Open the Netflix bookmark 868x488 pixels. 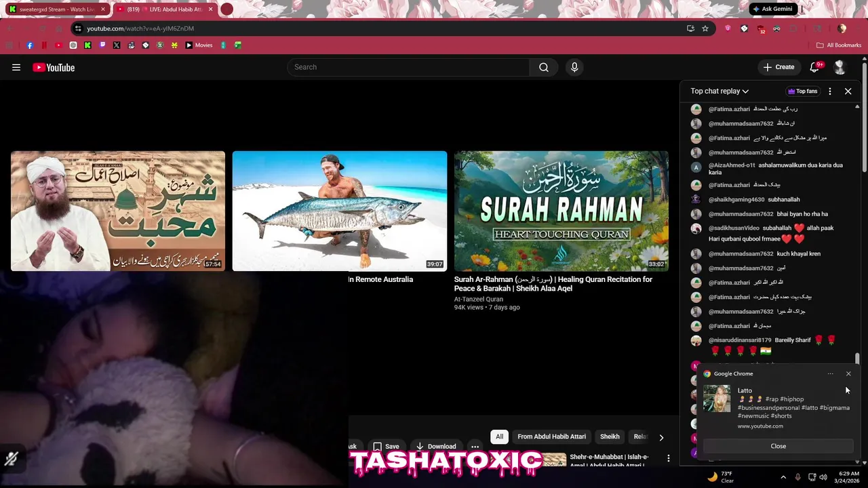(44, 45)
